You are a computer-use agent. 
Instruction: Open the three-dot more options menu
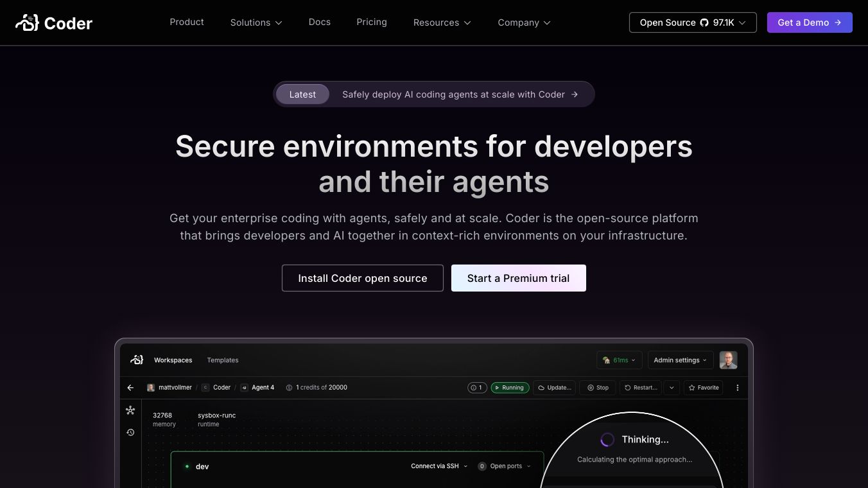point(738,388)
